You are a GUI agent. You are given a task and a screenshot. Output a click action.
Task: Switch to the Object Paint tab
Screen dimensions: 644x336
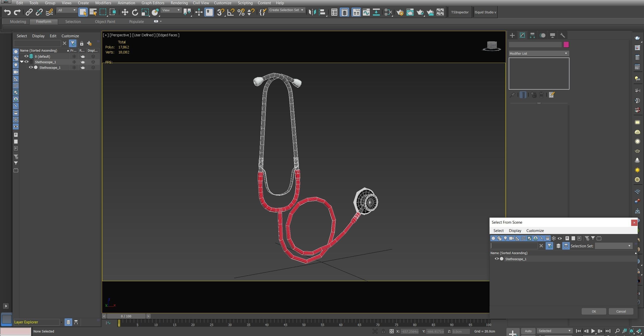tap(105, 22)
